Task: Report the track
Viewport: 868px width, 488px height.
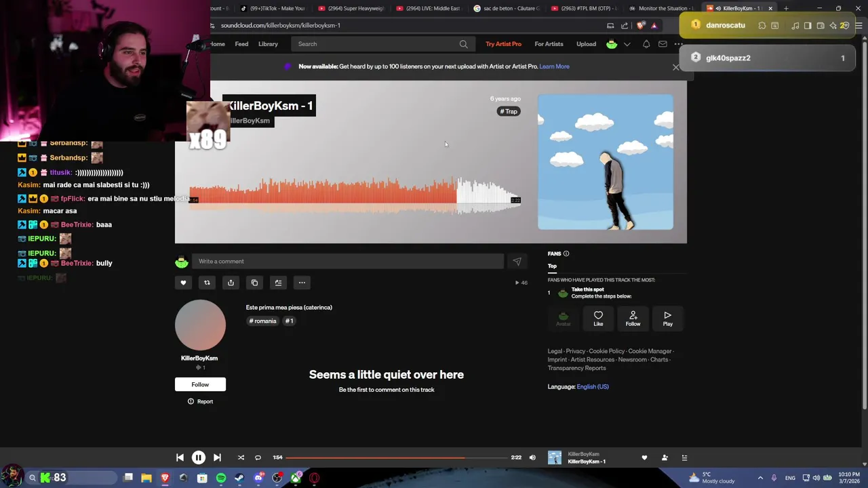Action: (x=200, y=402)
